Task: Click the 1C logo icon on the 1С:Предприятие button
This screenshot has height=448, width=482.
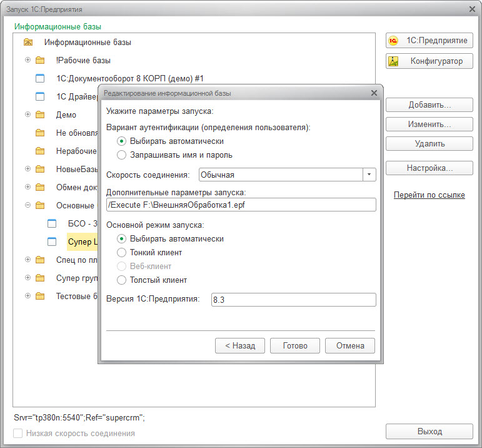Action: point(393,41)
